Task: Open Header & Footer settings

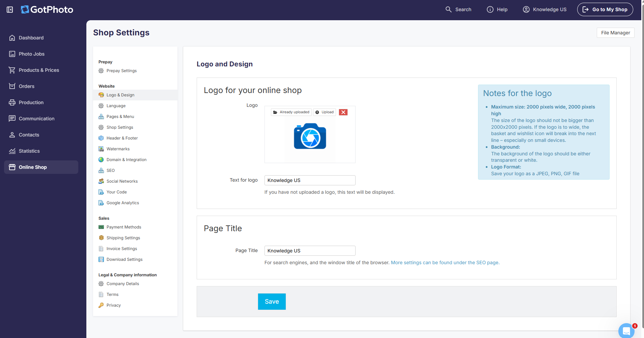Action: pos(135,138)
